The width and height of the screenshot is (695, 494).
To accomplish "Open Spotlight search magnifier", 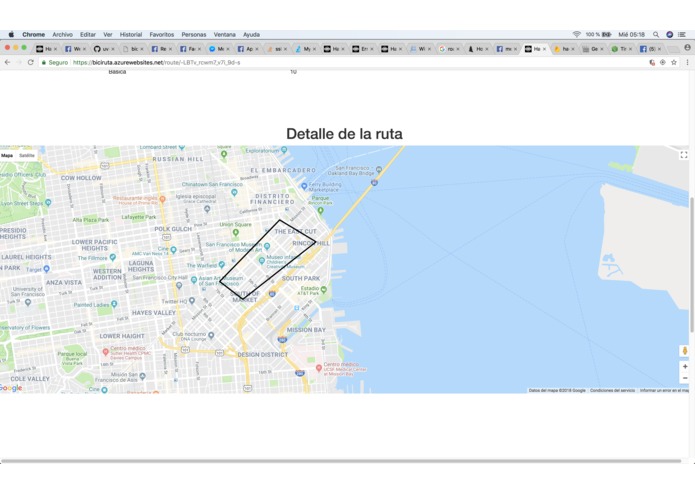I will click(x=656, y=35).
